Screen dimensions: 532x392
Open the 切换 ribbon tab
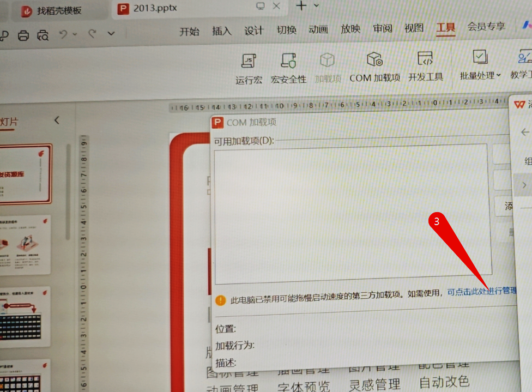[x=286, y=30]
